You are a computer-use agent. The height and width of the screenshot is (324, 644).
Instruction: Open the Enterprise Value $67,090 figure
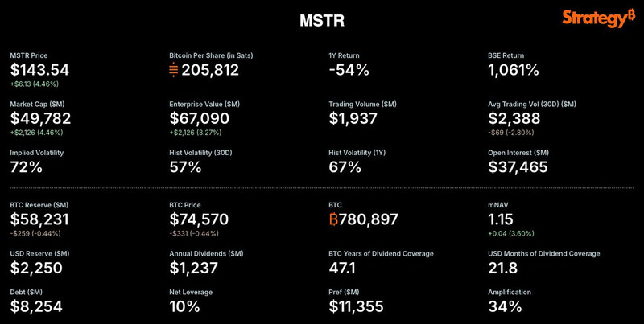200,119
